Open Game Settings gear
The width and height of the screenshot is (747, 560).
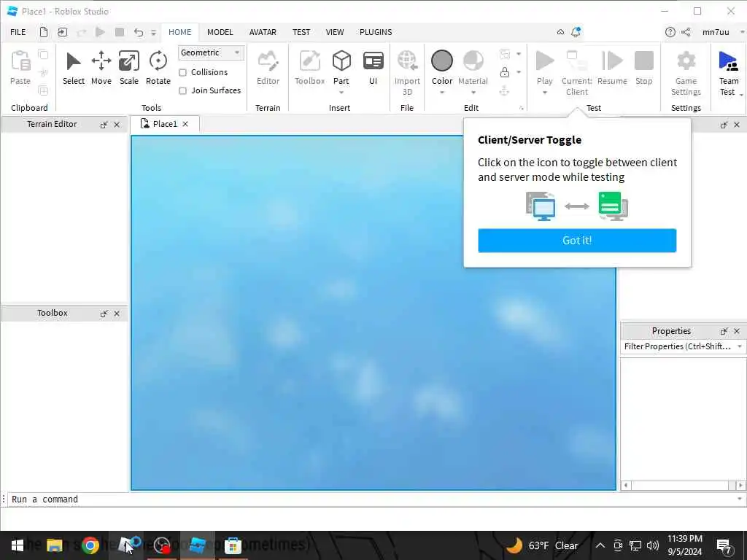(686, 61)
